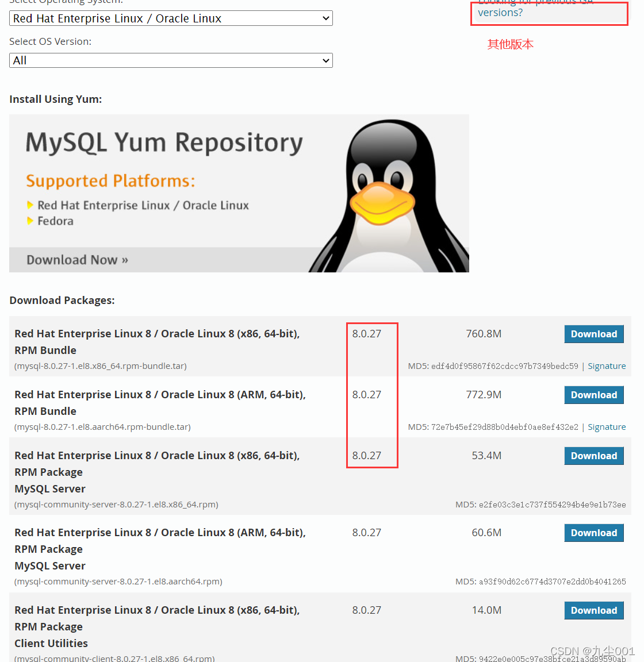Download x86 Client Utilities package 14.0M
This screenshot has height=662, width=644.
594,610
